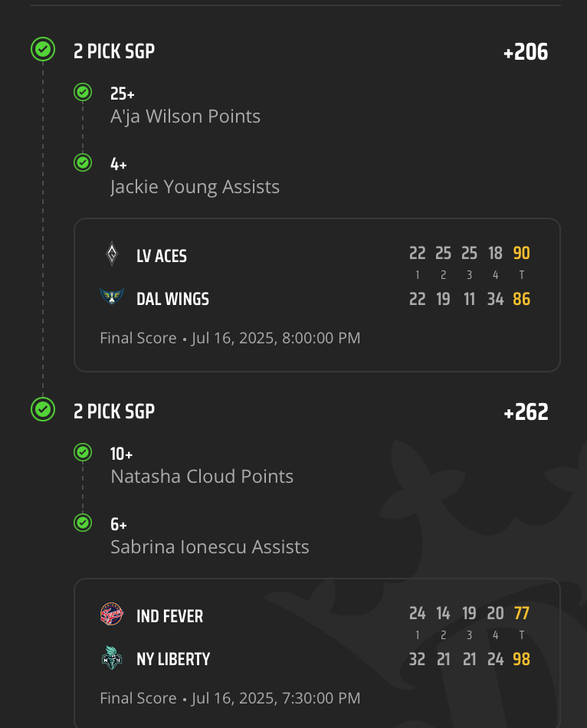Image resolution: width=587 pixels, height=728 pixels.
Task: Open the LV Aces team name
Action: click(162, 256)
